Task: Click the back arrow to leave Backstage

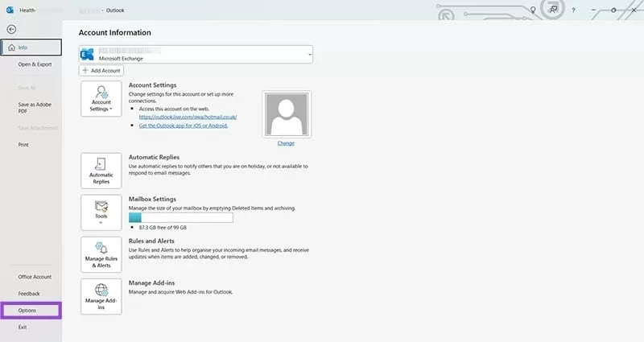Action: pyautogui.click(x=11, y=29)
